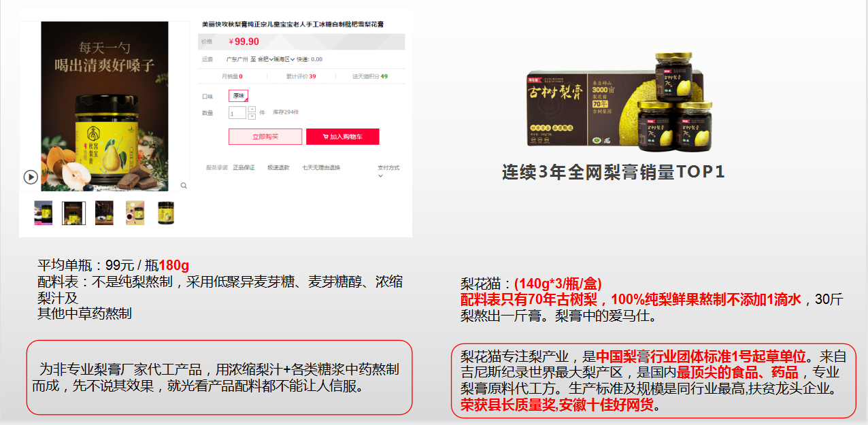
Task: Select the fourth product thumbnail
Action: click(x=135, y=213)
